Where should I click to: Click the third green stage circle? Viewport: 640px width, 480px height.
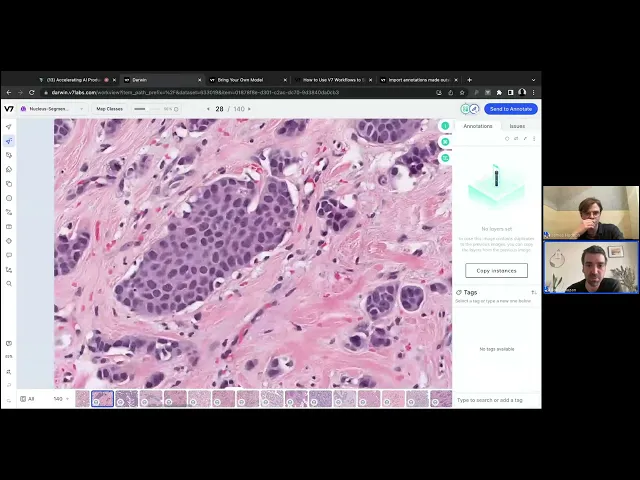445,158
